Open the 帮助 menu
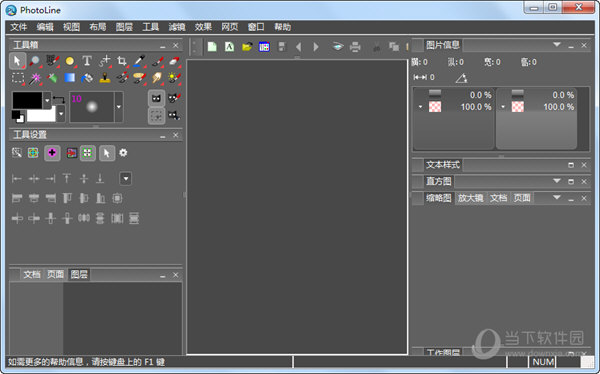This screenshot has width=600, height=374. [282, 27]
